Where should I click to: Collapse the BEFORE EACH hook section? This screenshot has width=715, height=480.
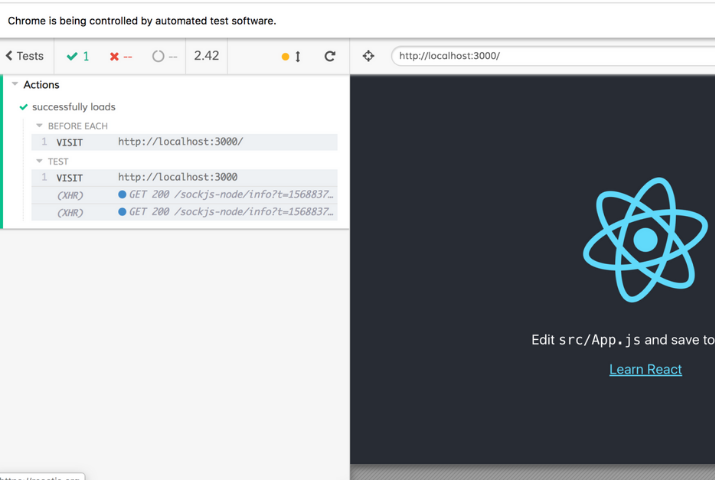40,126
